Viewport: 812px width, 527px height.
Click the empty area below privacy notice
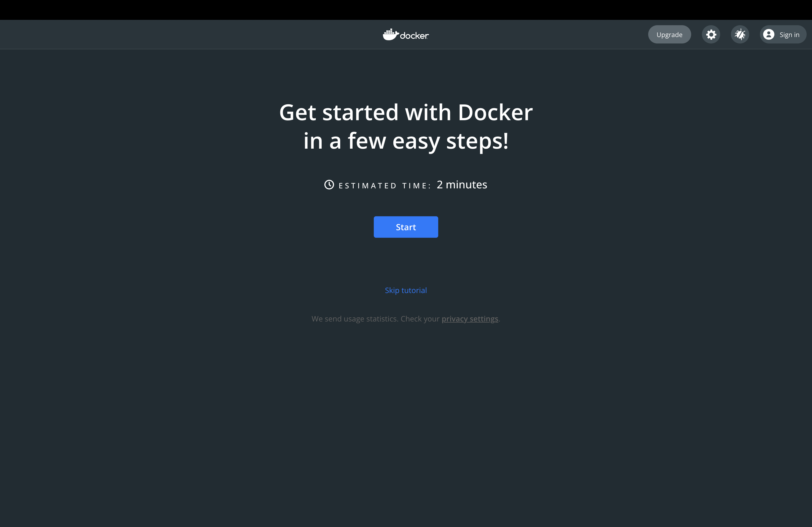pyautogui.click(x=406, y=409)
